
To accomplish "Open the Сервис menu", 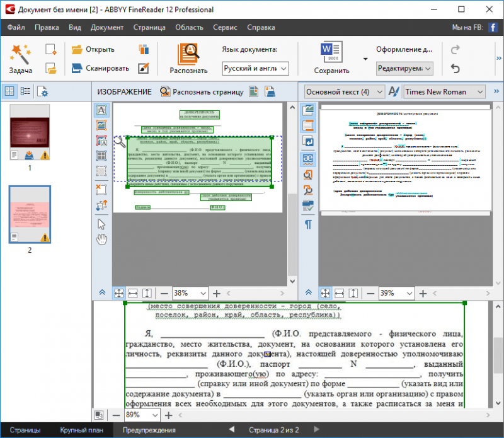I will 225,27.
